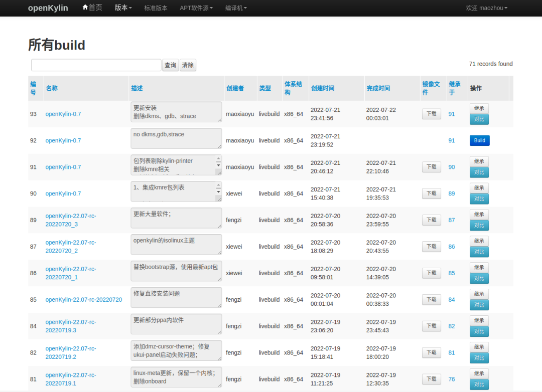Select creator cell maoxiaoyu in row 93
The width and height of the screenshot is (542, 392).
tap(240, 114)
